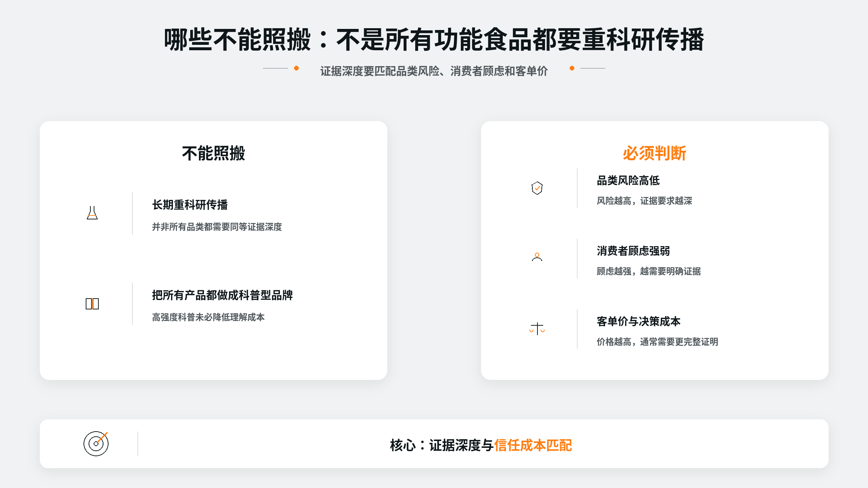Select the text 长期重科研传播
Viewport: 868px width, 488px height.
(x=190, y=205)
